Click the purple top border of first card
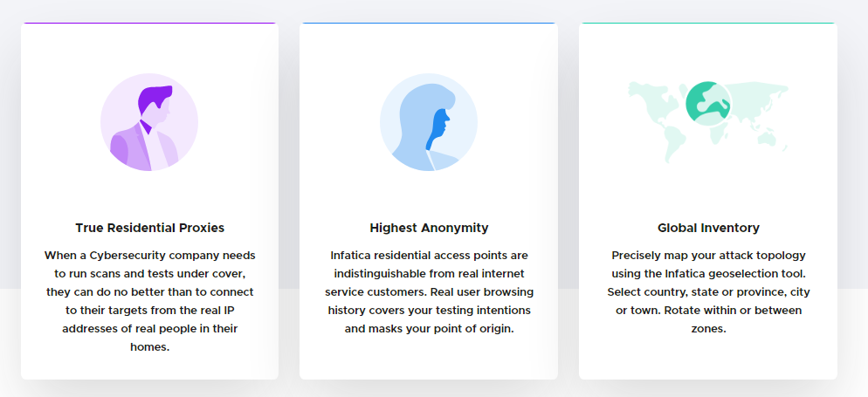Viewport: 868px width, 397px height. tap(149, 24)
